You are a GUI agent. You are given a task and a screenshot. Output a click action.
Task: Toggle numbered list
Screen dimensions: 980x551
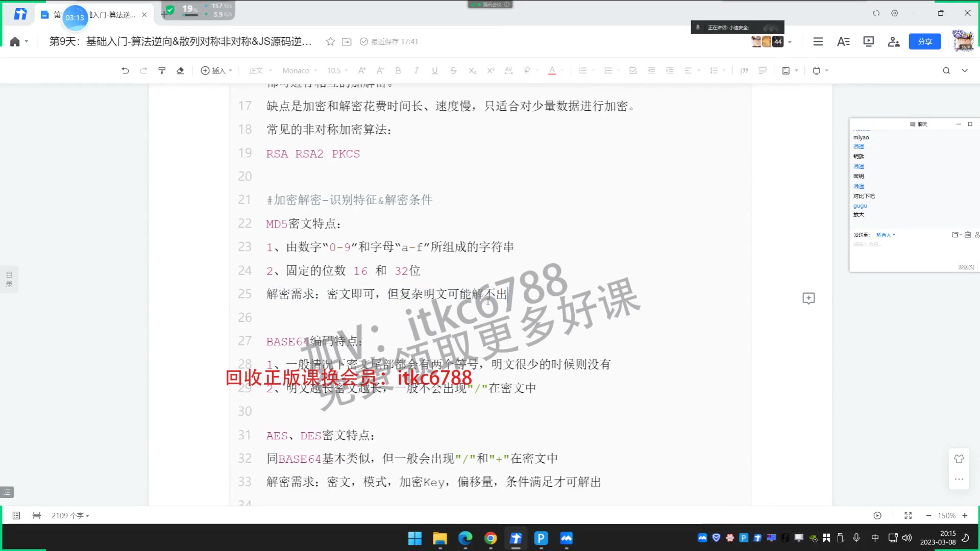click(x=608, y=70)
